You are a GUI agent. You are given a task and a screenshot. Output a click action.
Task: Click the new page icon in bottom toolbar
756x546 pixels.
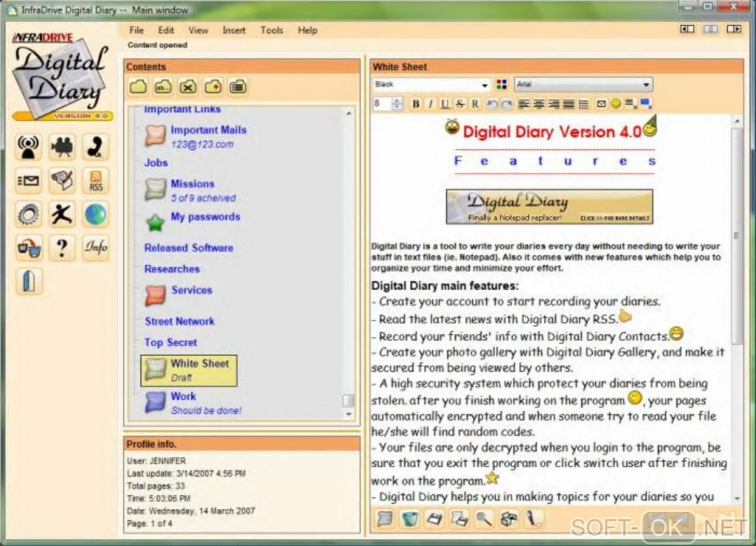coord(385,519)
